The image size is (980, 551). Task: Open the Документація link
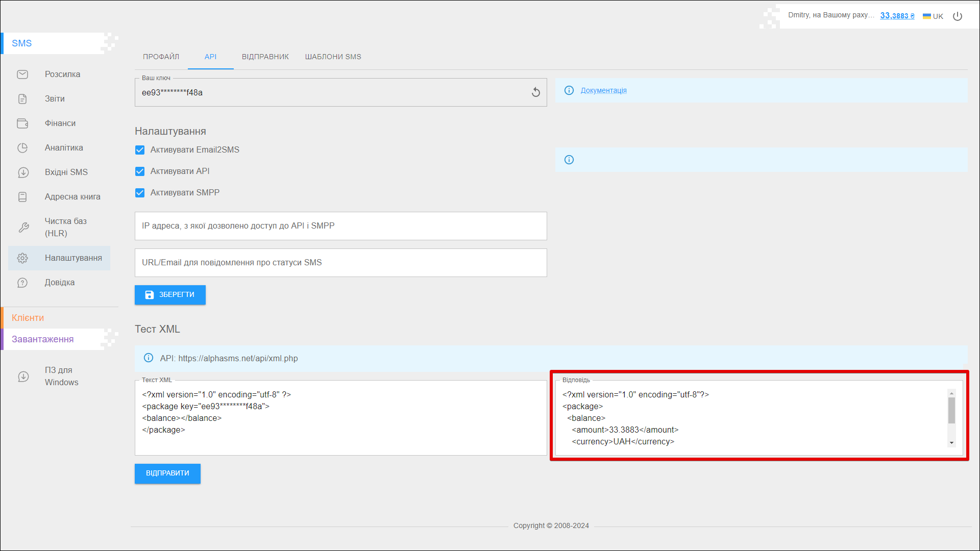(x=603, y=90)
